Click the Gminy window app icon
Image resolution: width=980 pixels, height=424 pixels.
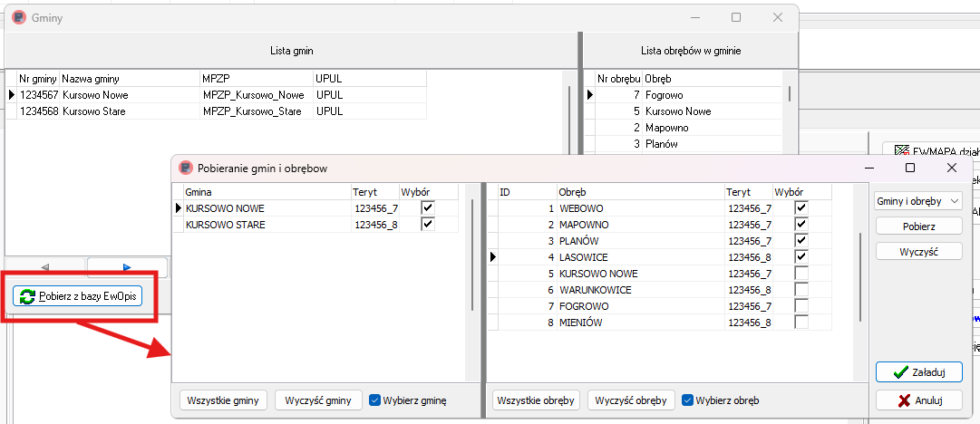pos(19,17)
